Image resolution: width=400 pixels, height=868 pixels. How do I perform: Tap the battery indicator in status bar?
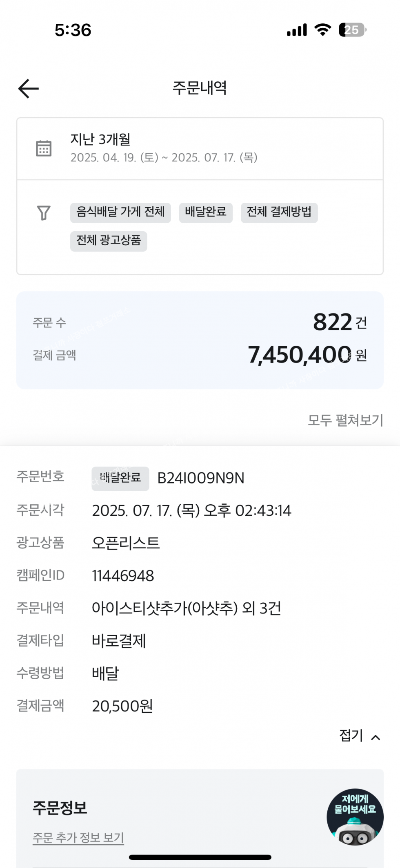click(x=352, y=30)
